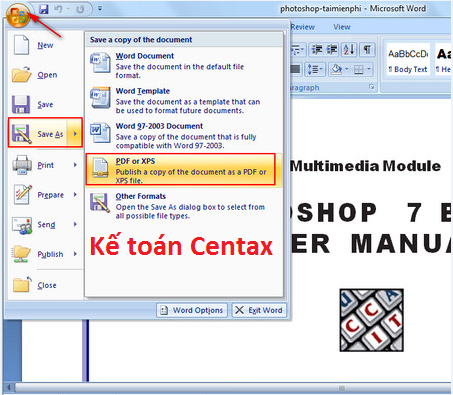Image resolution: width=453 pixels, height=395 pixels.
Task: Click the Shading paint bucket icon
Action: coord(336,69)
